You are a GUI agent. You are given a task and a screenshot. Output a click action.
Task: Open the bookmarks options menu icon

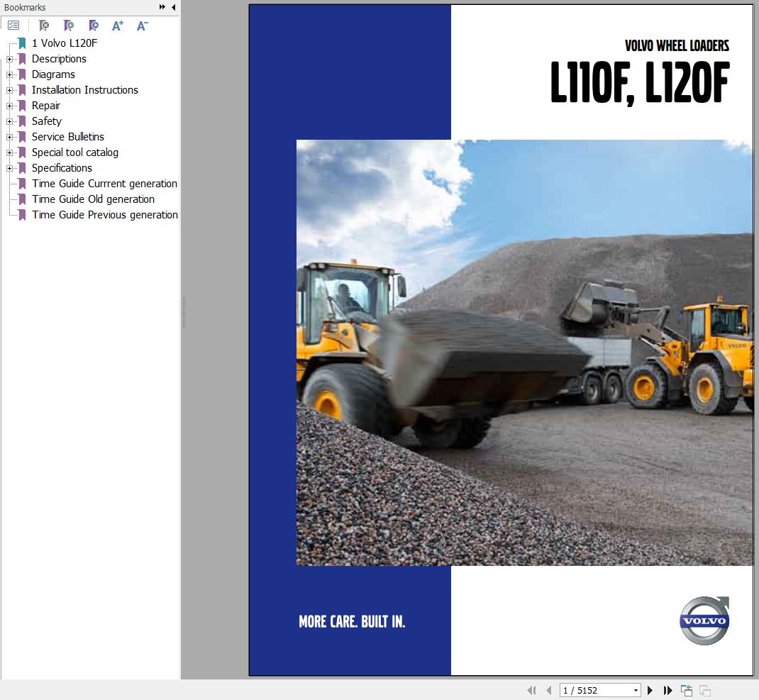pyautogui.click(x=13, y=25)
